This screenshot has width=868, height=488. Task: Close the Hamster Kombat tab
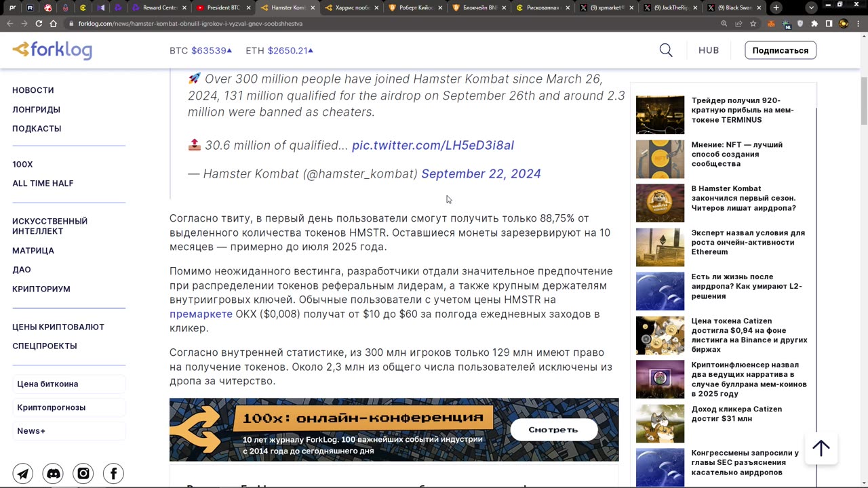313,7
